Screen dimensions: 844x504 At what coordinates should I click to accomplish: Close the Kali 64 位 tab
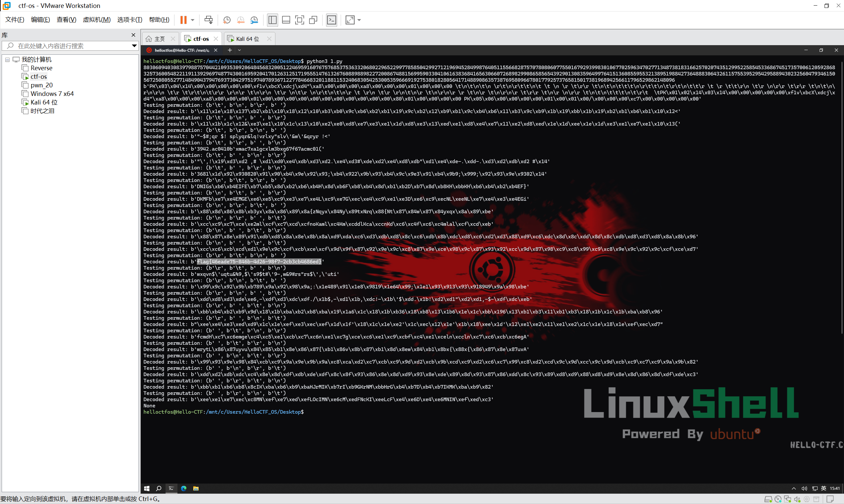[x=269, y=39]
